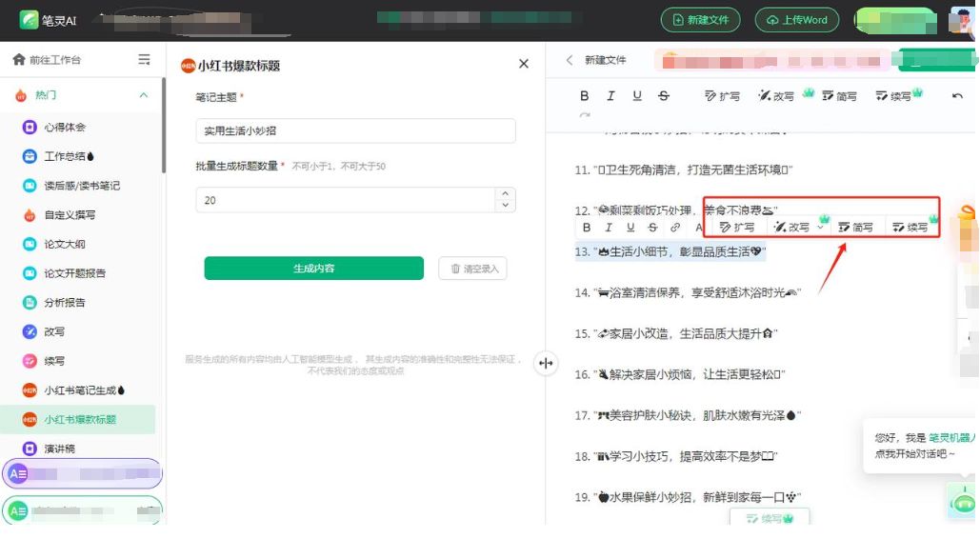
Task: Click the highlighted line 13 生活小细节 text
Action: (x=670, y=252)
